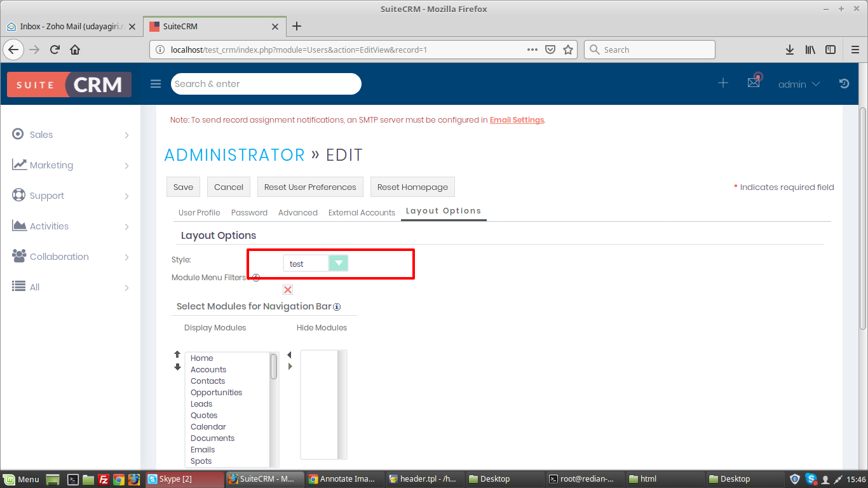Click the Administrator breadcrumb link
Image resolution: width=868 pixels, height=488 pixels.
point(234,155)
